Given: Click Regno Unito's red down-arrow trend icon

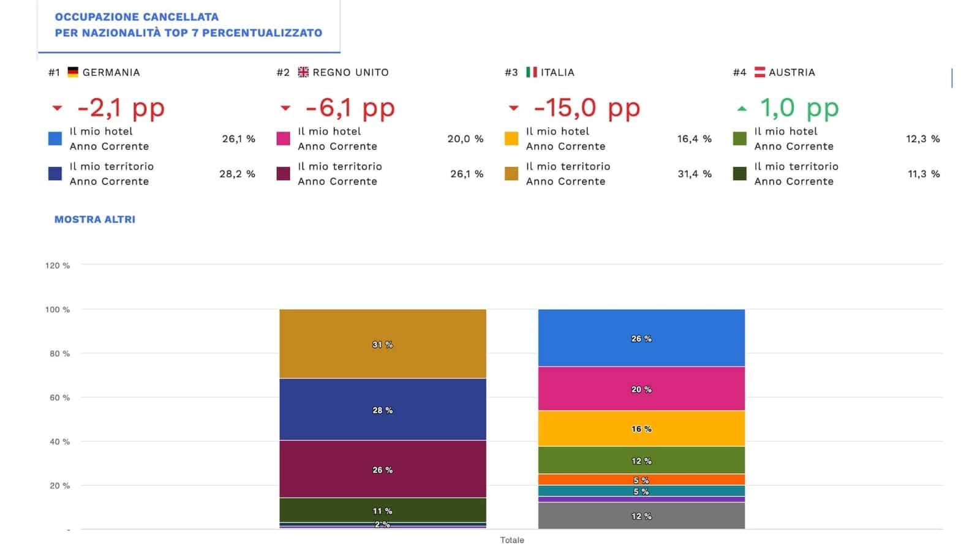Looking at the screenshot, I should pyautogui.click(x=285, y=108).
